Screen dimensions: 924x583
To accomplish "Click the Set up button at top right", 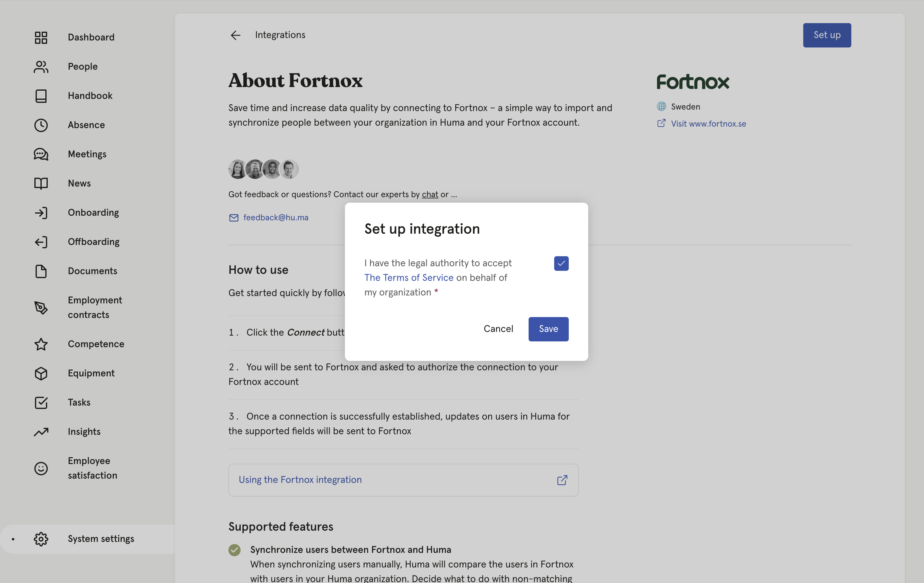I will [827, 35].
